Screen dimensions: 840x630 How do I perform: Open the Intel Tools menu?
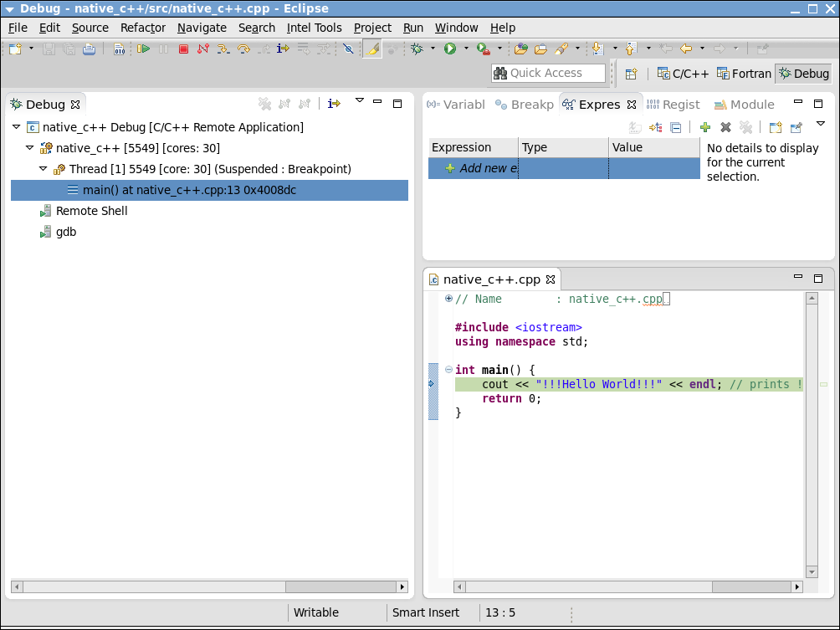click(314, 28)
